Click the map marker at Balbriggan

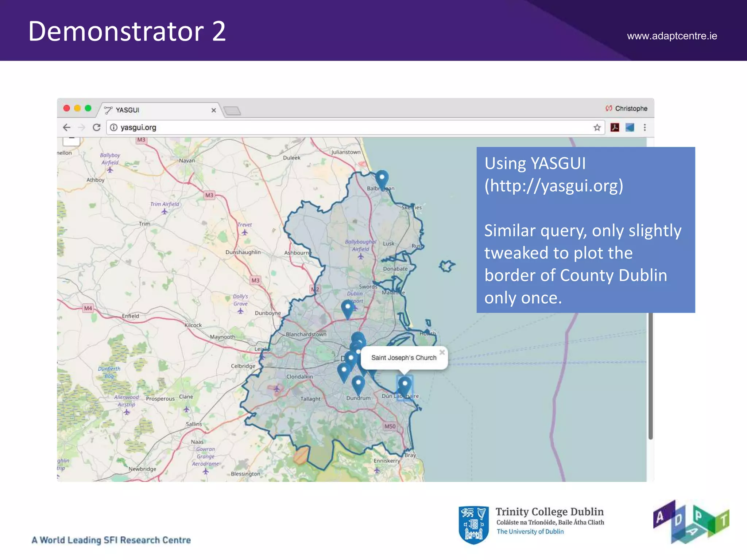click(x=382, y=179)
